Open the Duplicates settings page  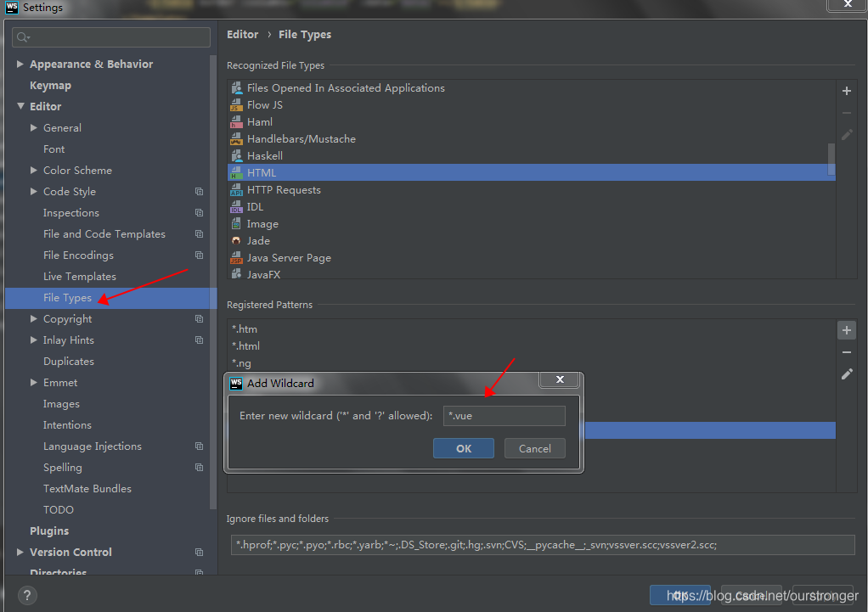tap(69, 362)
